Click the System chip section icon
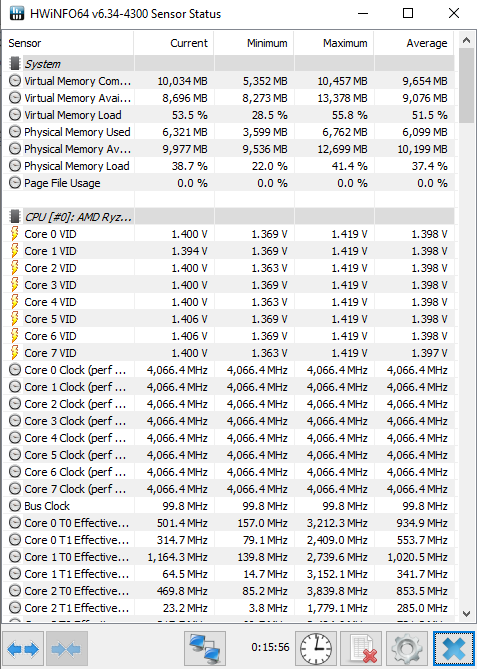The height and width of the screenshot is (669, 477). [15, 64]
